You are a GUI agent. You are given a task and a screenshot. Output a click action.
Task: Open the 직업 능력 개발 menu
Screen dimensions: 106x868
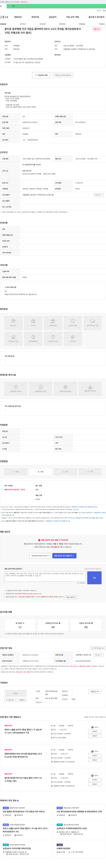tap(72, 17)
